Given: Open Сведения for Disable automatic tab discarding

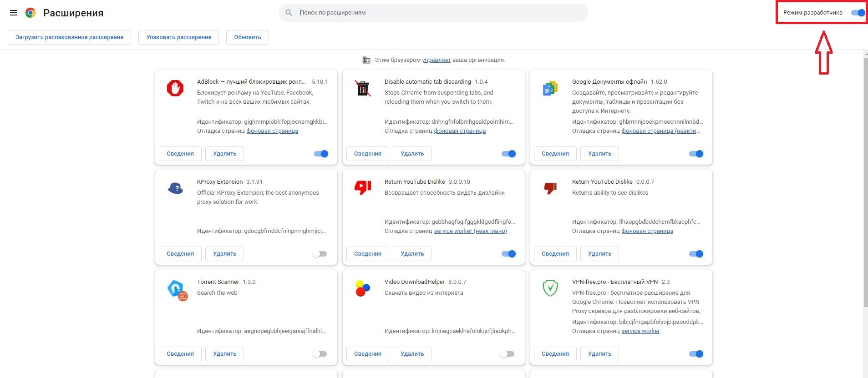Looking at the screenshot, I should [x=368, y=154].
